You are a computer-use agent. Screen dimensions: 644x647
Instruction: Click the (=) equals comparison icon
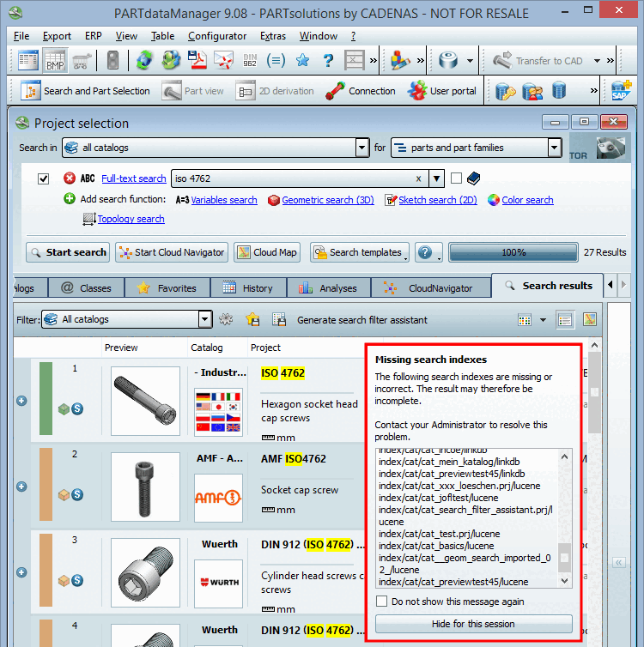point(276,61)
